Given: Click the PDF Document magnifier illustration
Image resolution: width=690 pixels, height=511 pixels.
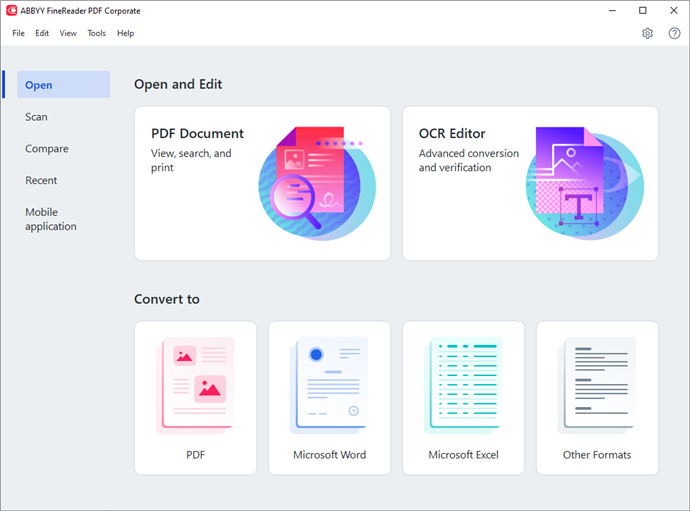Looking at the screenshot, I should click(x=317, y=184).
